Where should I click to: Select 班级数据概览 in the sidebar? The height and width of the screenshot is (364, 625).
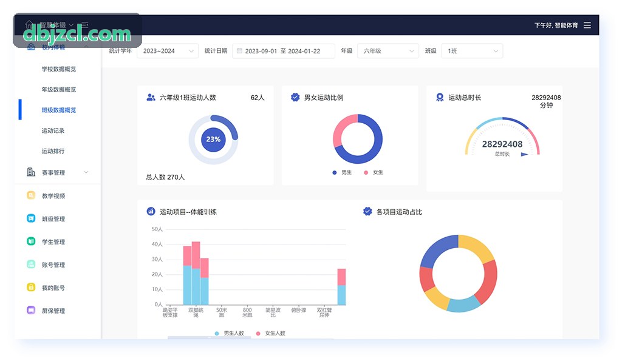click(x=58, y=110)
